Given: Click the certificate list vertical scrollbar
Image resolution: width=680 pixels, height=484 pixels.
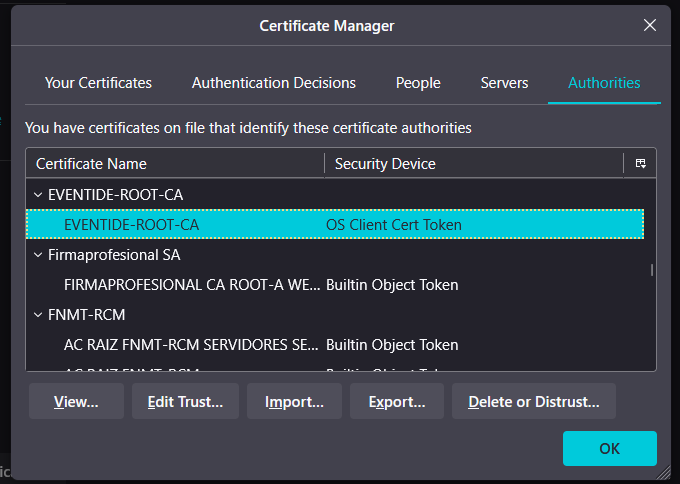Looking at the screenshot, I should tap(652, 270).
